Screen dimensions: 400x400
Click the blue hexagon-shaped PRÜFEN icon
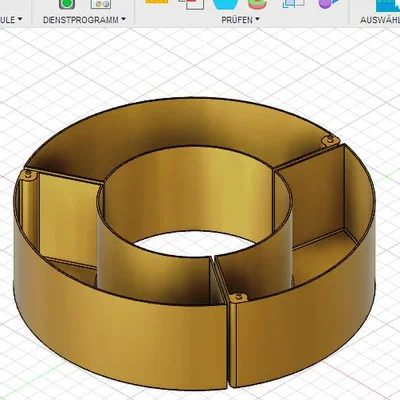pos(225,4)
